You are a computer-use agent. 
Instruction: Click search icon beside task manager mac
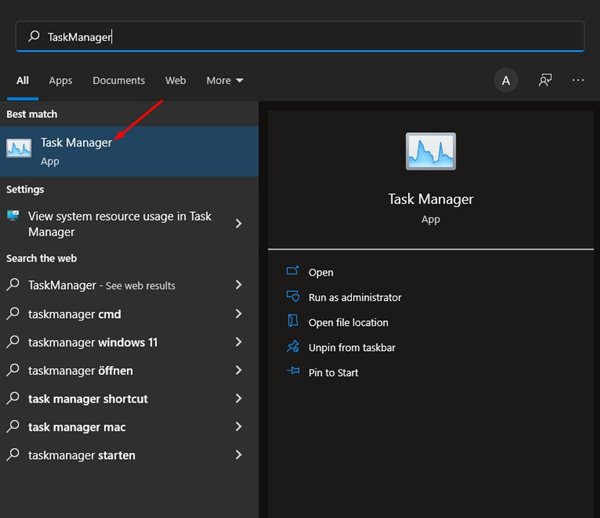coord(13,427)
